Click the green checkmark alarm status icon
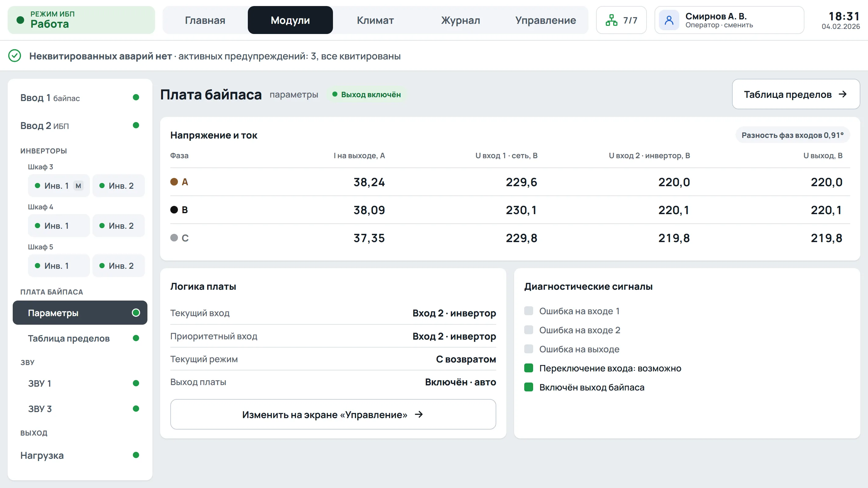 (15, 56)
